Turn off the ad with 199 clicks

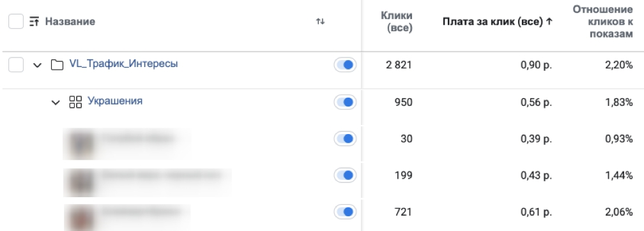345,175
